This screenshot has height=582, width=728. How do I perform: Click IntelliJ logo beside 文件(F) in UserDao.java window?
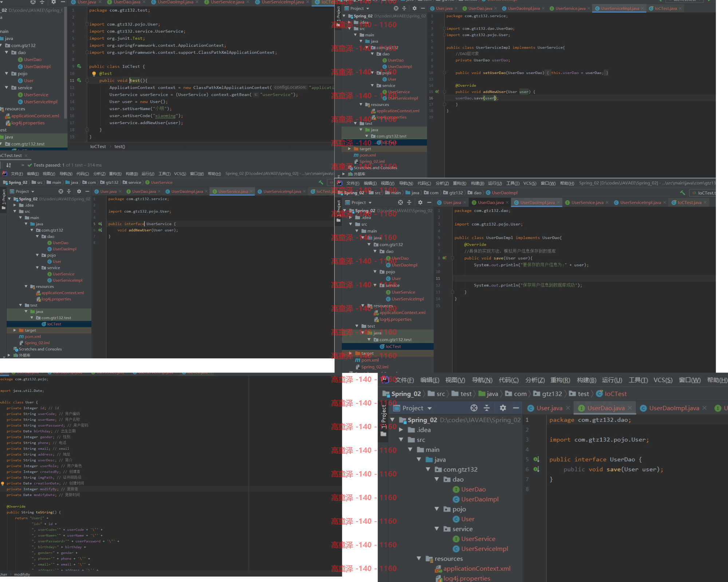pyautogui.click(x=385, y=380)
